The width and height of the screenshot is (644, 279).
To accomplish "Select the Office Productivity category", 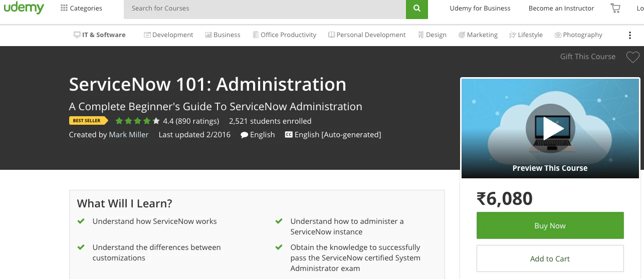I will pyautogui.click(x=284, y=35).
